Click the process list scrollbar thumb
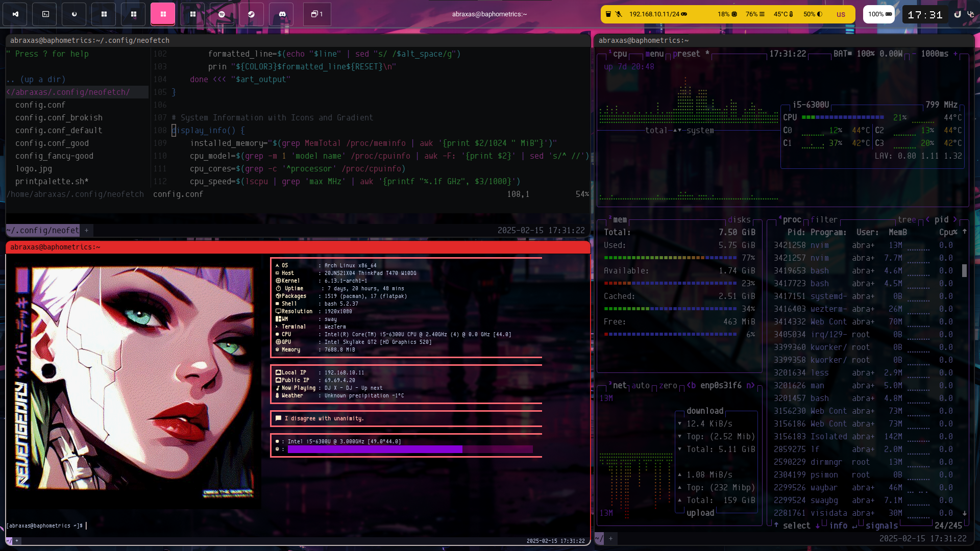 click(x=965, y=270)
